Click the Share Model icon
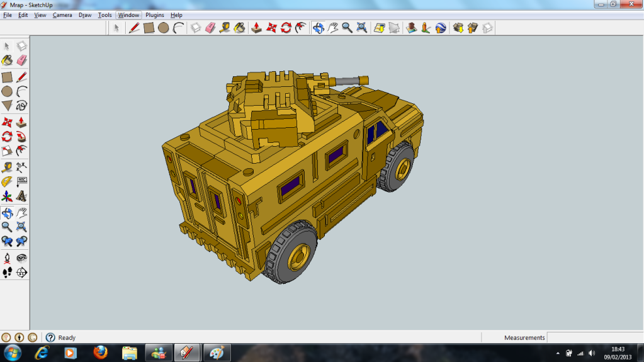 [473, 28]
